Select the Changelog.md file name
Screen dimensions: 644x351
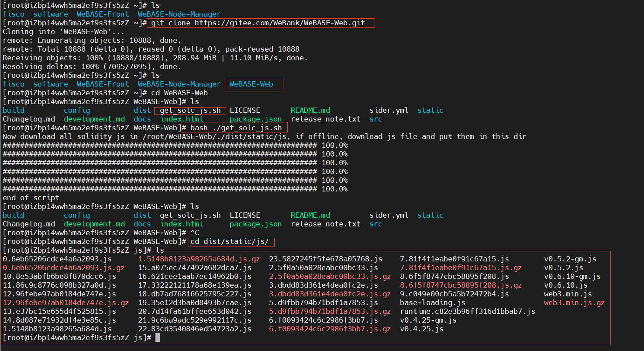28,119
